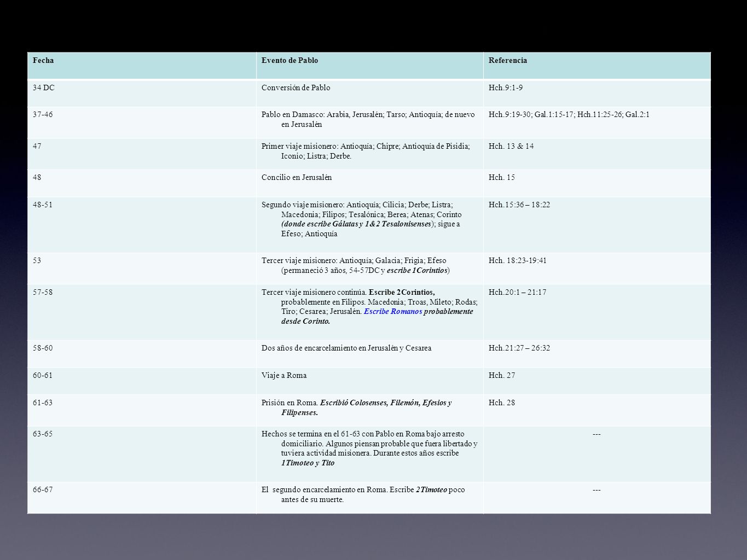Viewport: 747px width, 560px height.
Task: Click the 'Hch. 18:23-19:41' reference
Action: [x=597, y=269]
